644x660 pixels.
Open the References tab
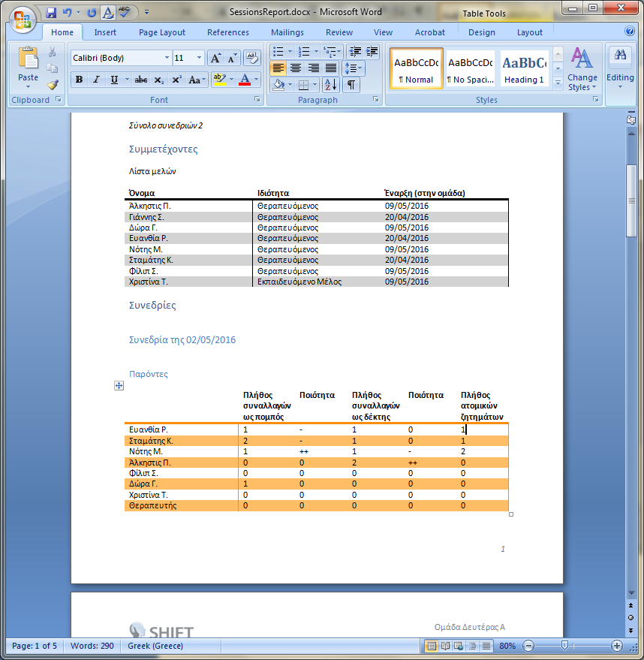pyautogui.click(x=228, y=32)
